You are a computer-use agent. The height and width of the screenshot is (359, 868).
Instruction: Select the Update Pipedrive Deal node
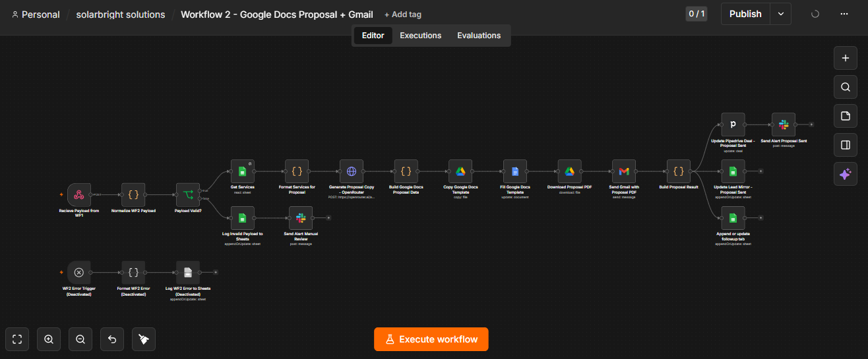(733, 124)
